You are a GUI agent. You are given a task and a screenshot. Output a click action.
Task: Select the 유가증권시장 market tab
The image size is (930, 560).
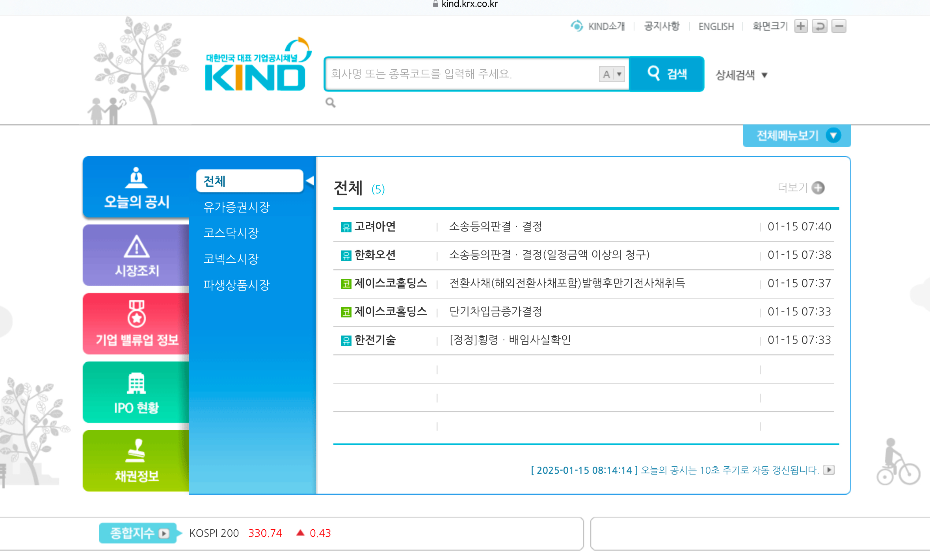[236, 207]
